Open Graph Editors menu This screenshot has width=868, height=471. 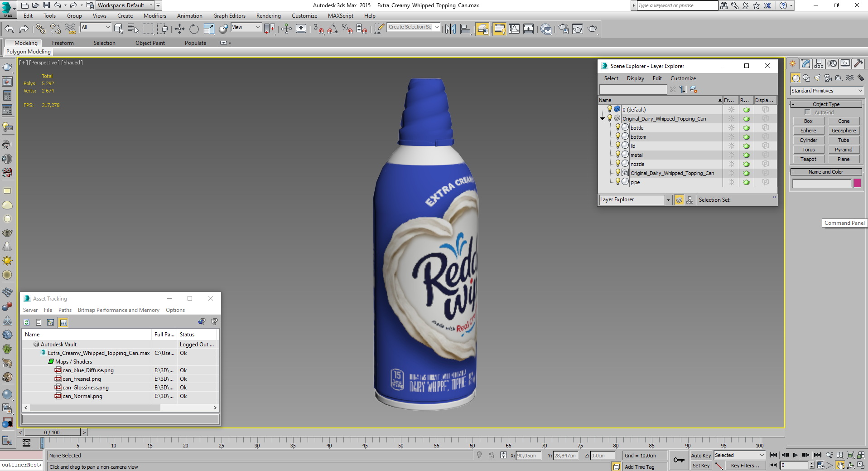click(x=230, y=16)
